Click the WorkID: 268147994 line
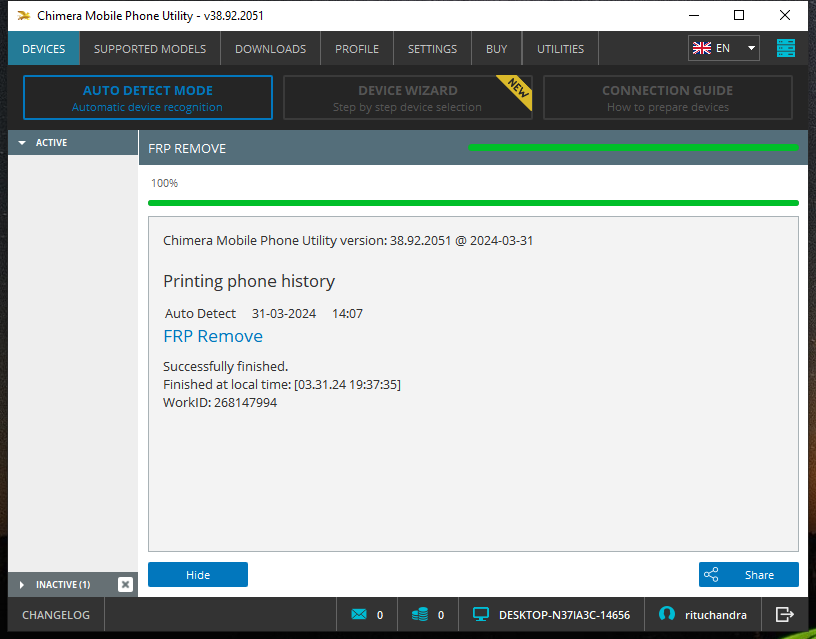816x639 pixels. tap(220, 403)
